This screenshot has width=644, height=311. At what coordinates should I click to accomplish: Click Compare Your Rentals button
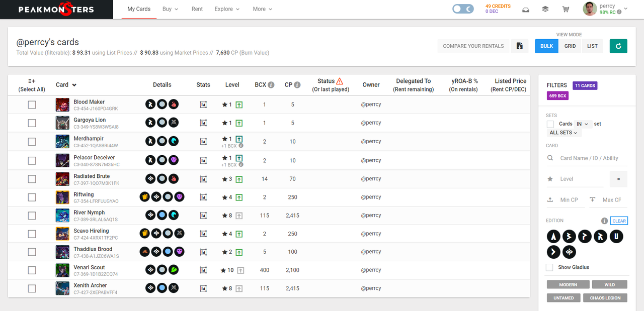pyautogui.click(x=473, y=46)
